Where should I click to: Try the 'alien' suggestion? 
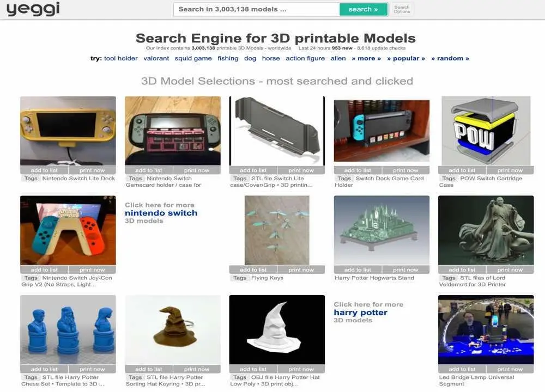click(338, 58)
